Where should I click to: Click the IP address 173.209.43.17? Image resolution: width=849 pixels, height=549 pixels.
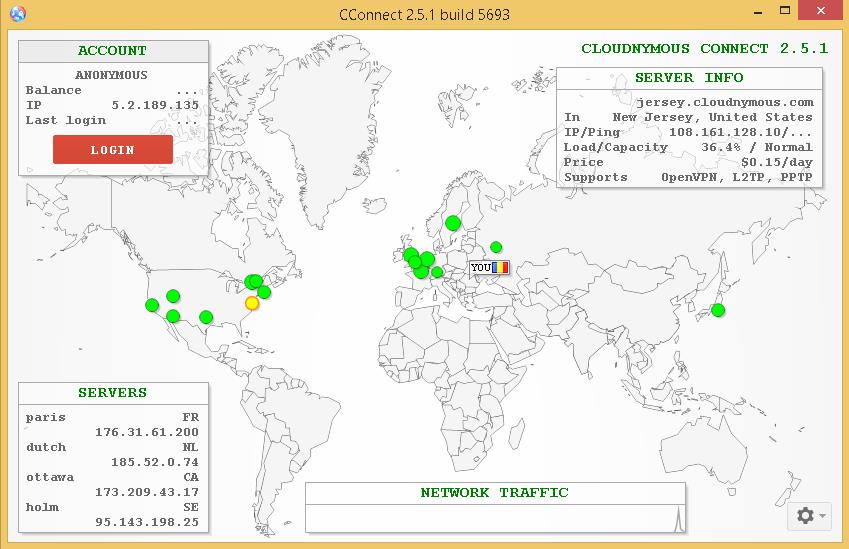point(147,492)
